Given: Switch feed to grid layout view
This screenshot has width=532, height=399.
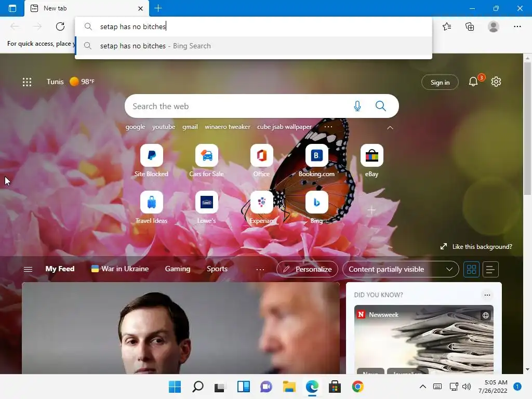Looking at the screenshot, I should point(471,270).
